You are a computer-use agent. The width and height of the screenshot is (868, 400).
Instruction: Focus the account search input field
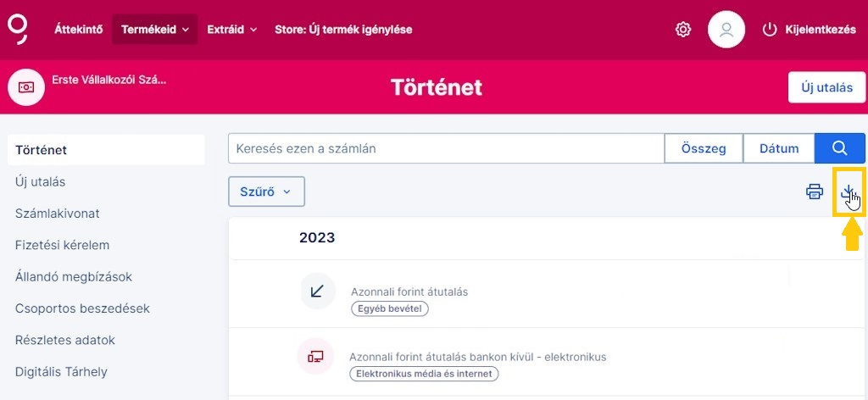pos(446,148)
